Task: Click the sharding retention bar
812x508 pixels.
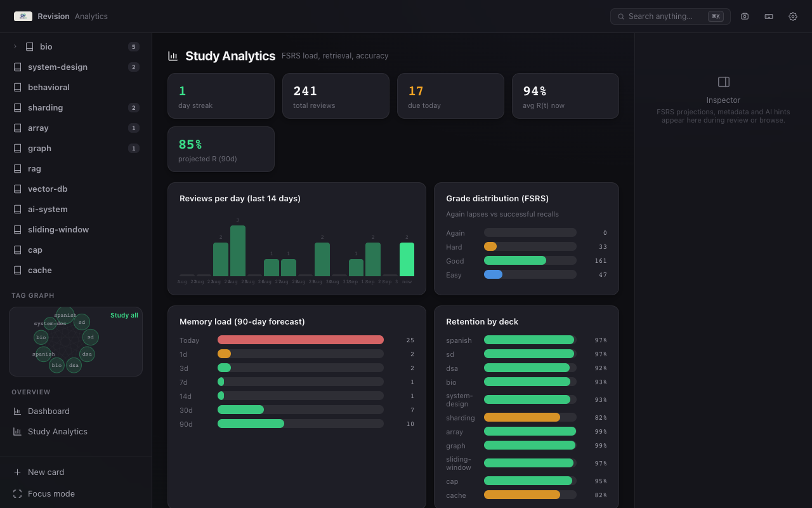Action: pyautogui.click(x=530, y=417)
